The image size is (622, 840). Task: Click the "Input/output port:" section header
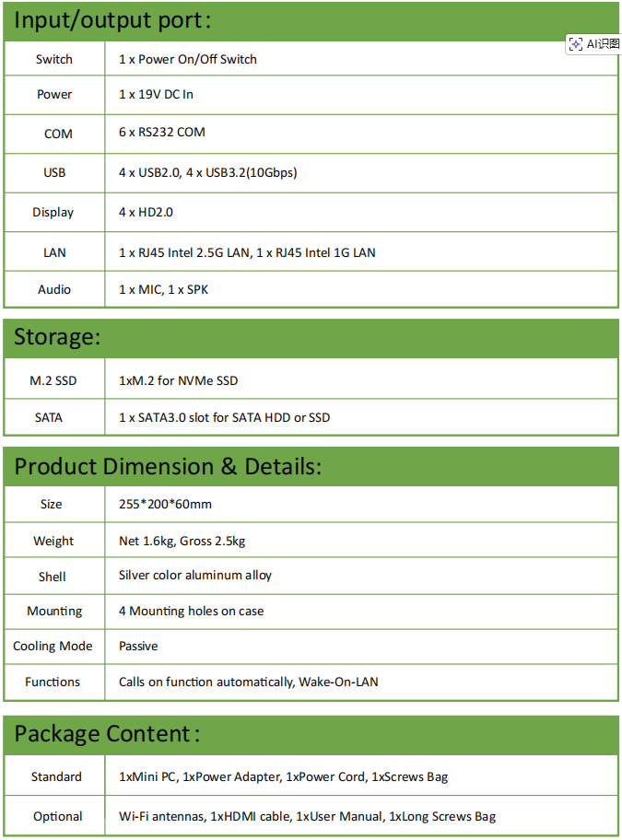click(112, 20)
